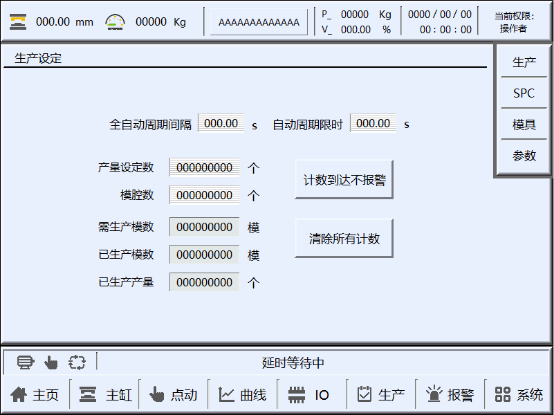
Task: Click the 清除所有计数 button
Action: (x=344, y=238)
